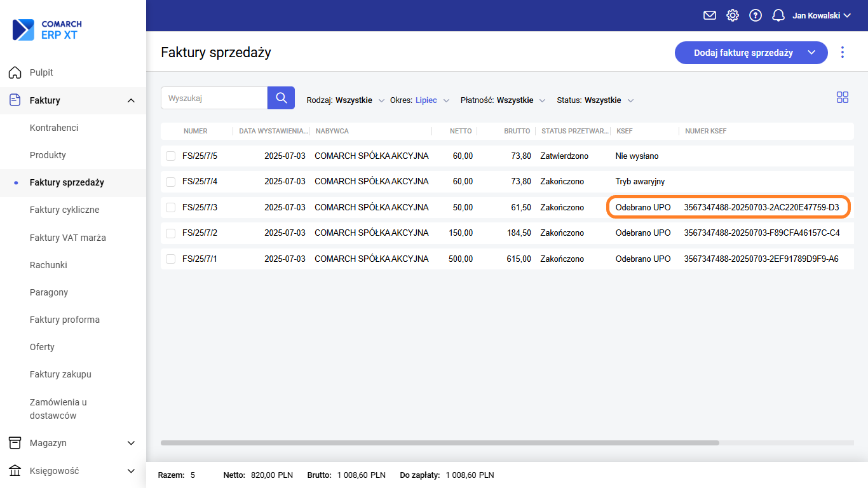
Task: Open the Status filter dropdown
Action: (595, 100)
